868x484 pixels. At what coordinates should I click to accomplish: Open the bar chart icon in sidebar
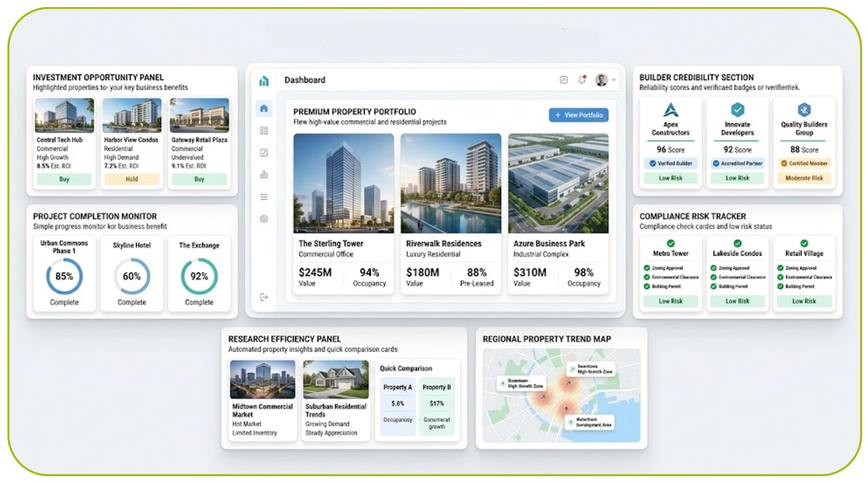coord(264,174)
